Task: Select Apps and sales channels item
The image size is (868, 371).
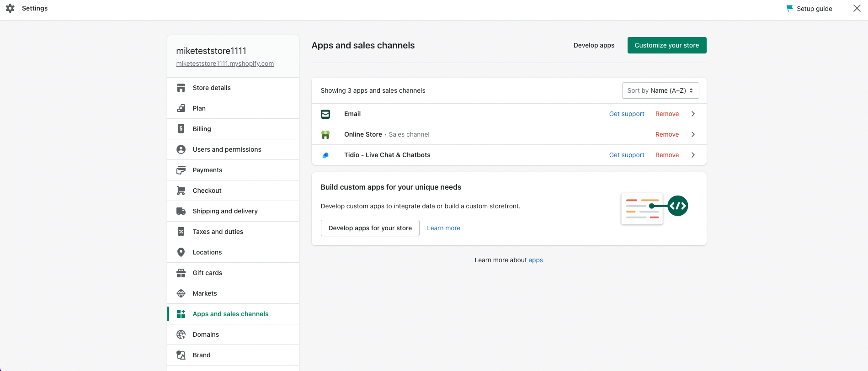Action: click(233, 314)
